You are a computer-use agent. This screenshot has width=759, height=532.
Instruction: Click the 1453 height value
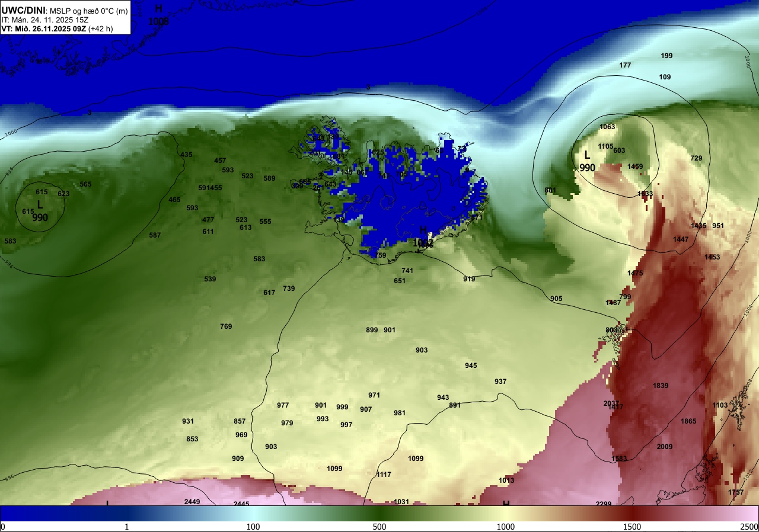[x=712, y=257]
